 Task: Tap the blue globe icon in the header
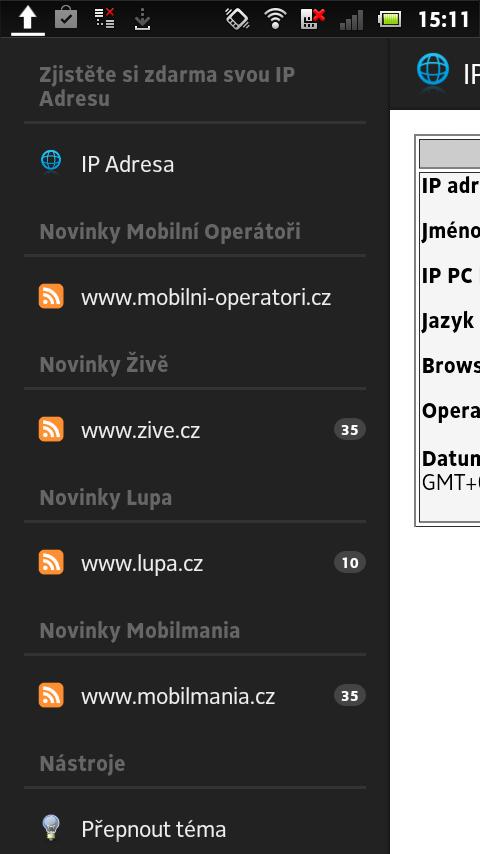(433, 71)
